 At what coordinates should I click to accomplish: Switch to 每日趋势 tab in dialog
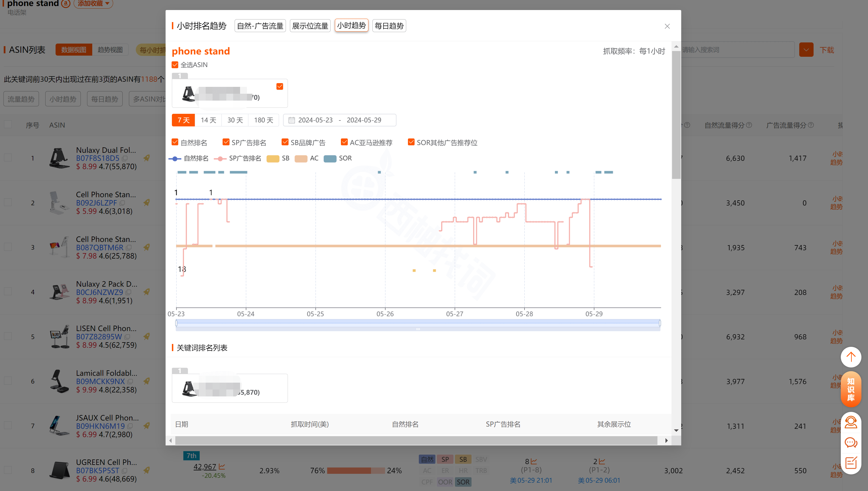click(x=389, y=26)
